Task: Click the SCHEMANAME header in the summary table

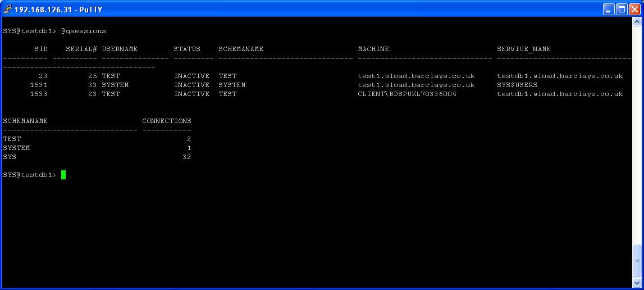Action: (25, 121)
